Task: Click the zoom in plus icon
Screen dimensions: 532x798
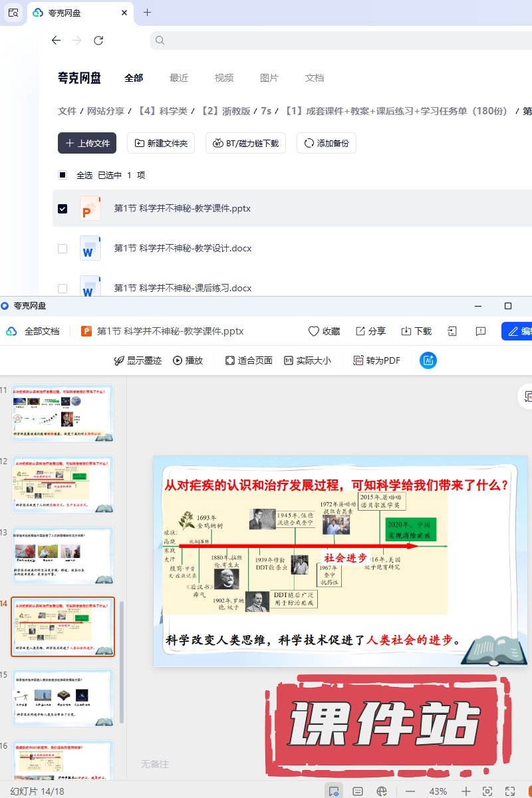Action: click(x=466, y=791)
